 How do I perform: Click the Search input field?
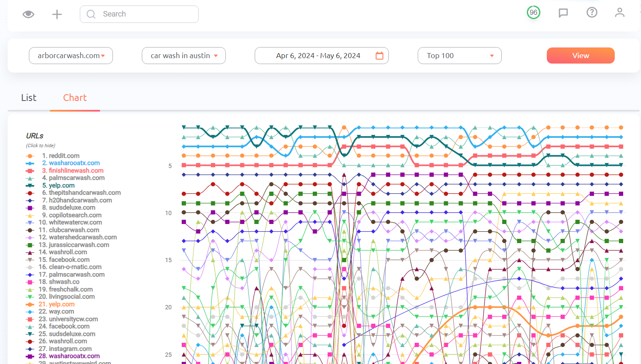[139, 14]
